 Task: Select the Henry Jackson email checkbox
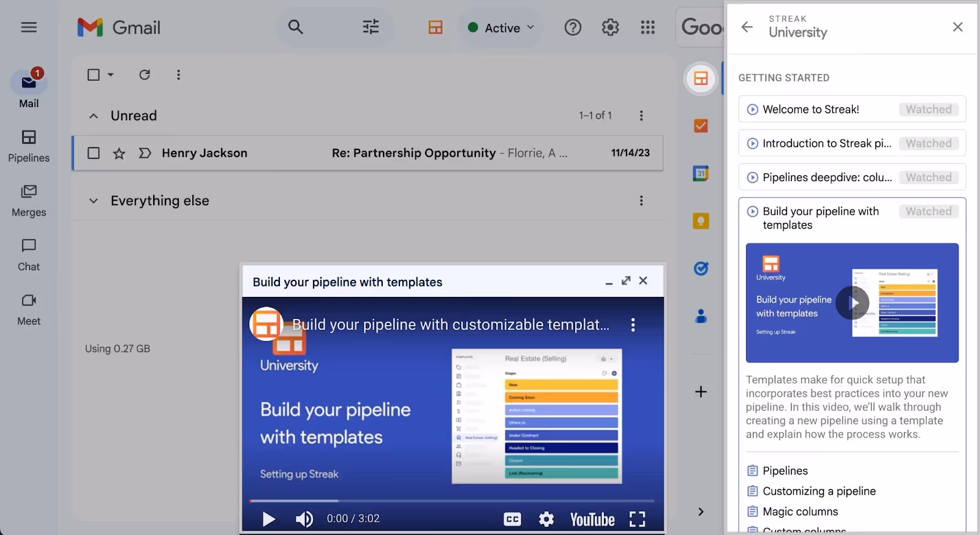93,153
